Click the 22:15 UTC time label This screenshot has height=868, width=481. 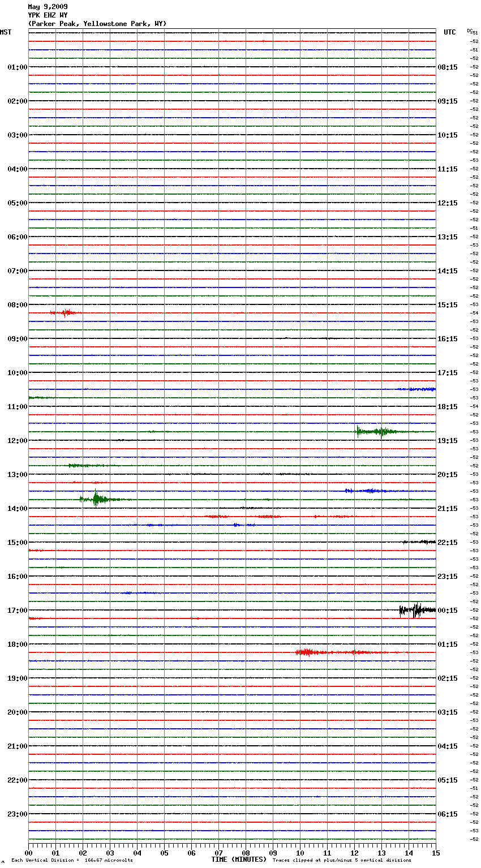[448, 543]
